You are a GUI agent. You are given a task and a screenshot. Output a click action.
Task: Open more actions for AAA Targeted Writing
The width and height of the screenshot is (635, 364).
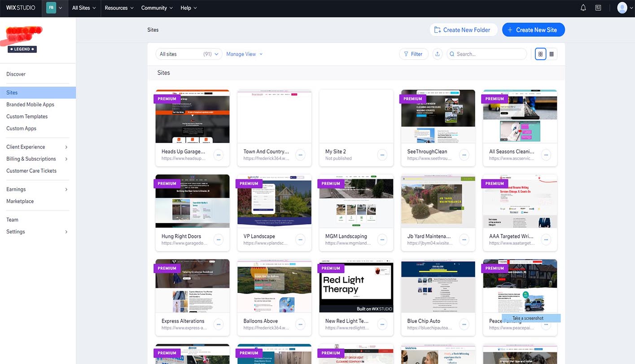[x=546, y=240]
